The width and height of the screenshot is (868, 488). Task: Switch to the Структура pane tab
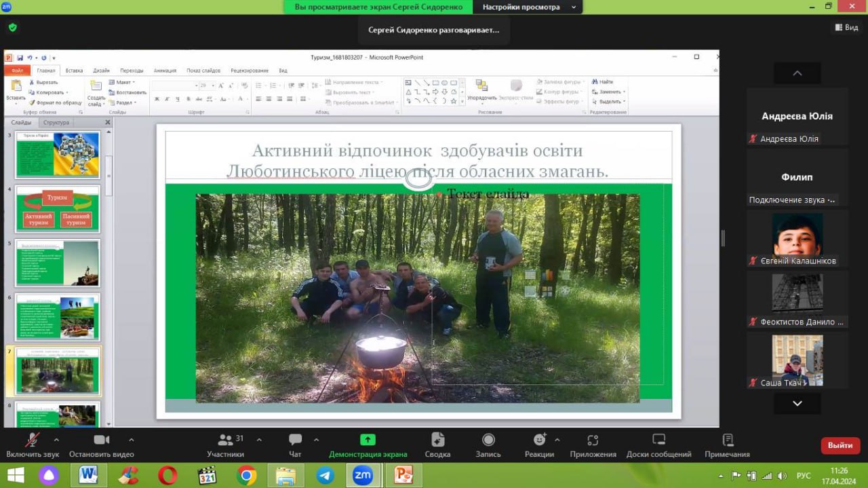coord(56,123)
